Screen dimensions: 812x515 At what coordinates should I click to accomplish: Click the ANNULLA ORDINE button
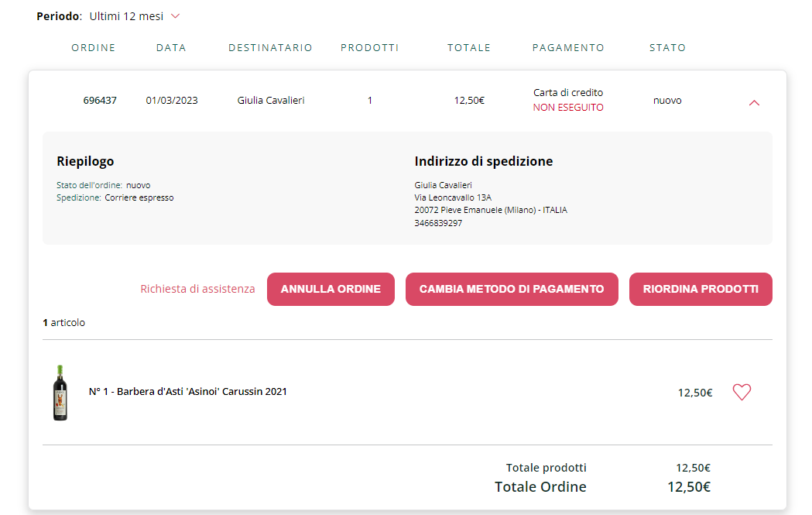tap(331, 289)
